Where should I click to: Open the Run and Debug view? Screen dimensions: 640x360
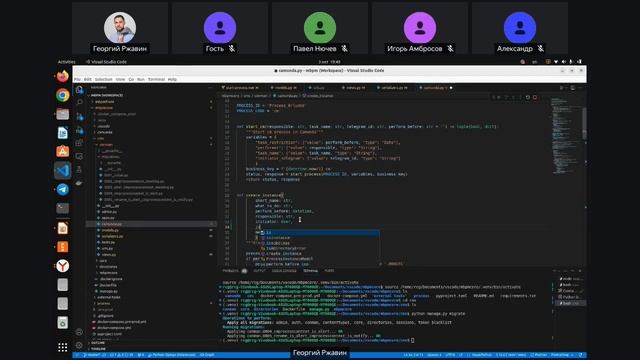pos(79,130)
